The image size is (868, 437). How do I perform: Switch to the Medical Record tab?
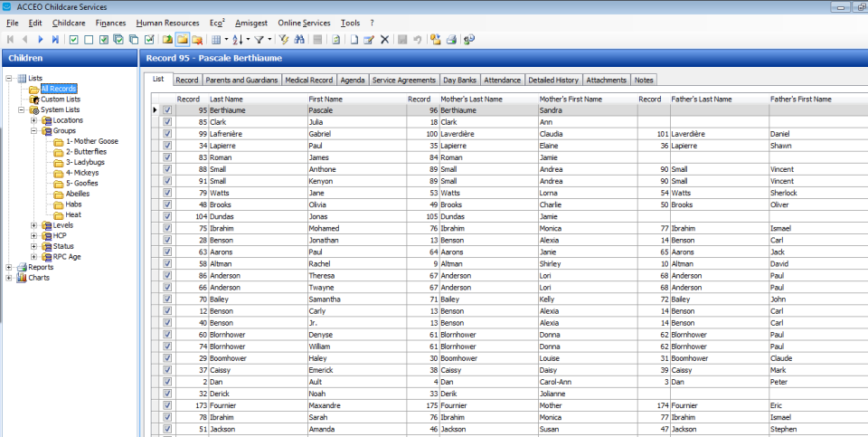coord(309,80)
